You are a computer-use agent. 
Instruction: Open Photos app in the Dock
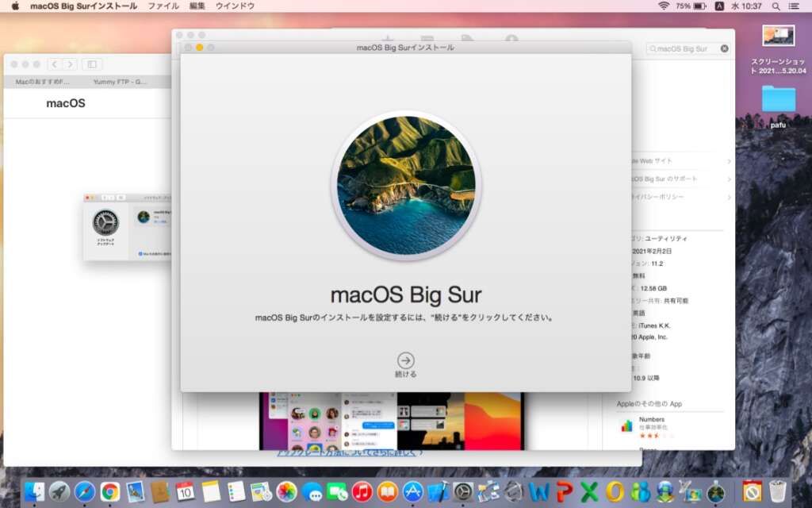point(286,491)
